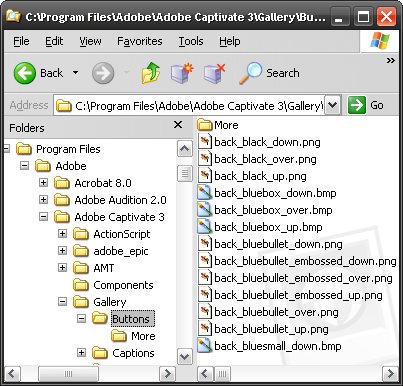Click the Components folder icon in tree
Viewport: 403px width, 386px height.
point(81,285)
